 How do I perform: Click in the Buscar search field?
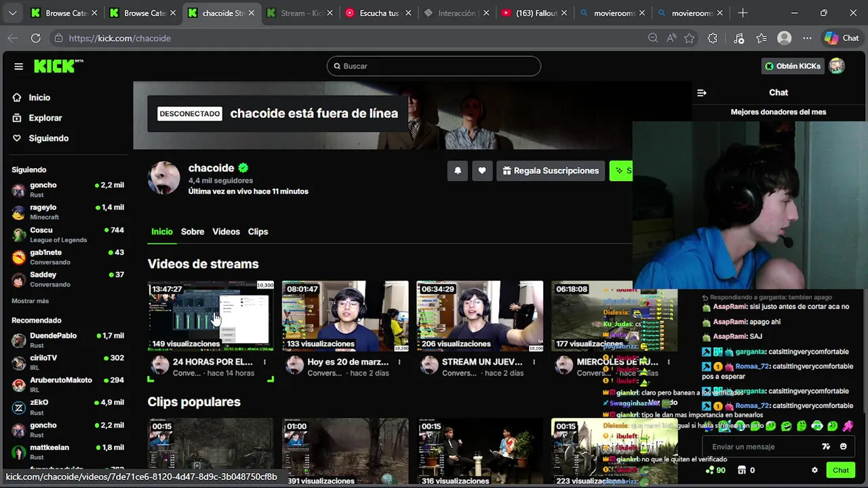click(434, 66)
